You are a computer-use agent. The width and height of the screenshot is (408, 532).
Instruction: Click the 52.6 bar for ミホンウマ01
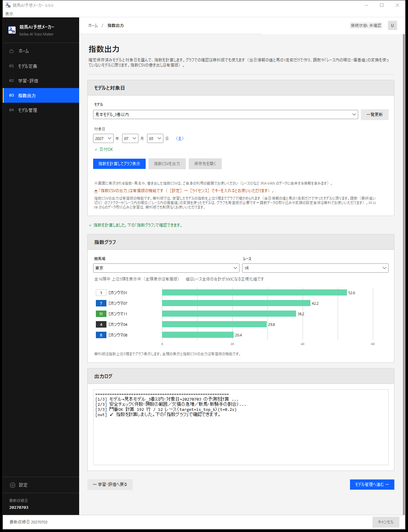(x=254, y=292)
